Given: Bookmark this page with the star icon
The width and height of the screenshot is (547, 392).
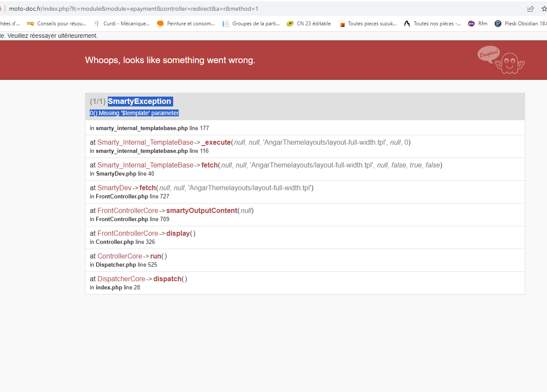Looking at the screenshot, I should pos(544,9).
